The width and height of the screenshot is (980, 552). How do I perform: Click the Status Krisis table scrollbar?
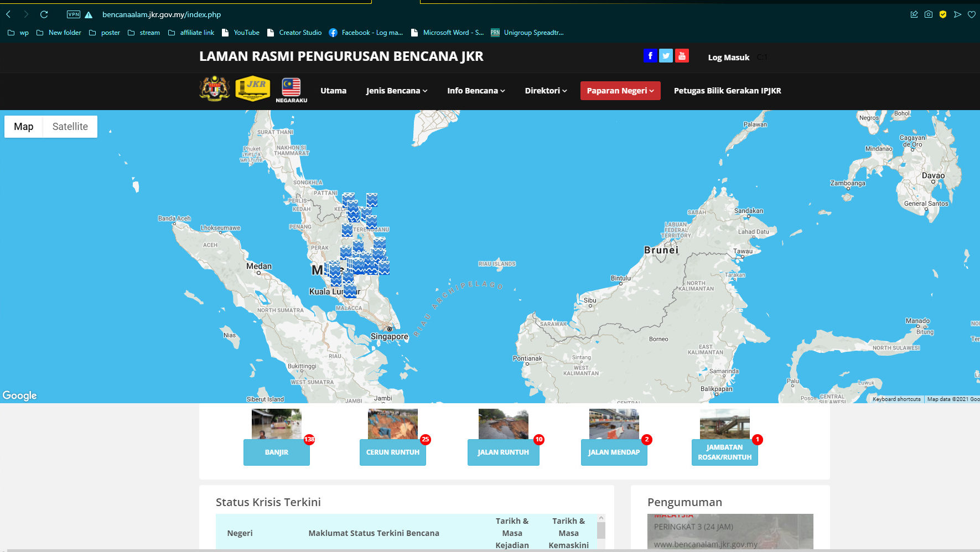(x=601, y=531)
